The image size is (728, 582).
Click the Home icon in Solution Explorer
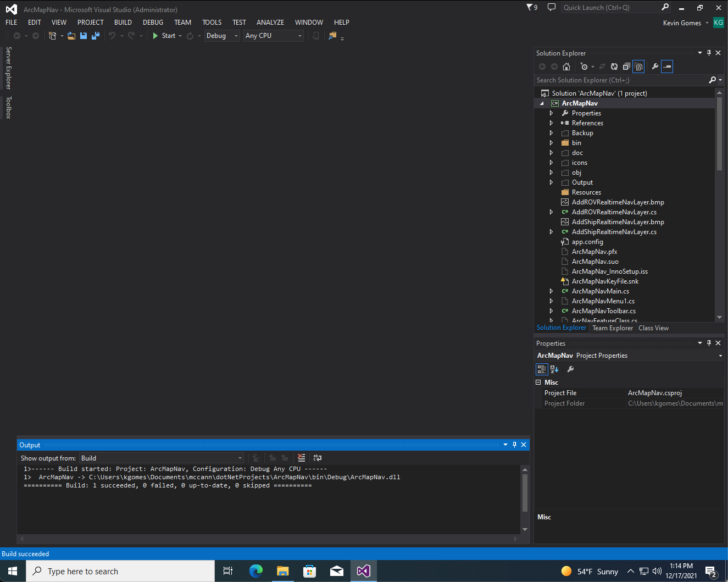pyautogui.click(x=566, y=66)
